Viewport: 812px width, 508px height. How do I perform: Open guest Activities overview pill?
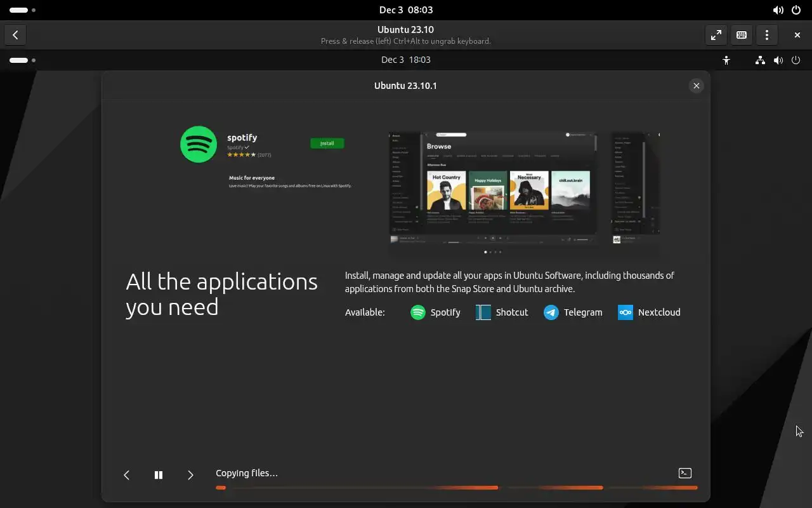23,60
